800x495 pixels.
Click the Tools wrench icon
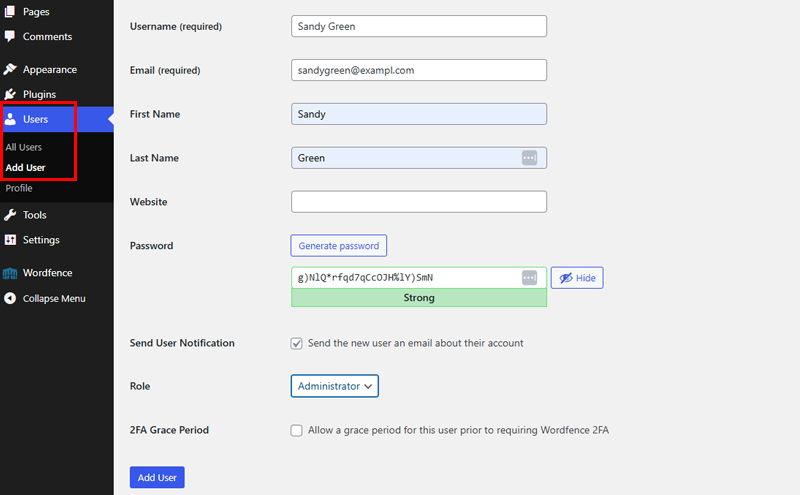10,215
